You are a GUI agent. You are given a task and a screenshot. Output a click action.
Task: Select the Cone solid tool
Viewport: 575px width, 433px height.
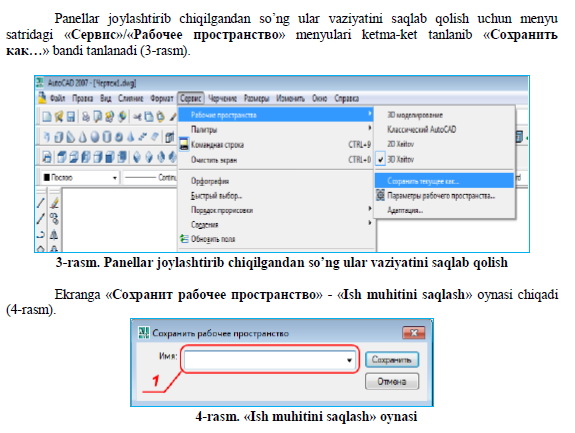click(x=83, y=137)
